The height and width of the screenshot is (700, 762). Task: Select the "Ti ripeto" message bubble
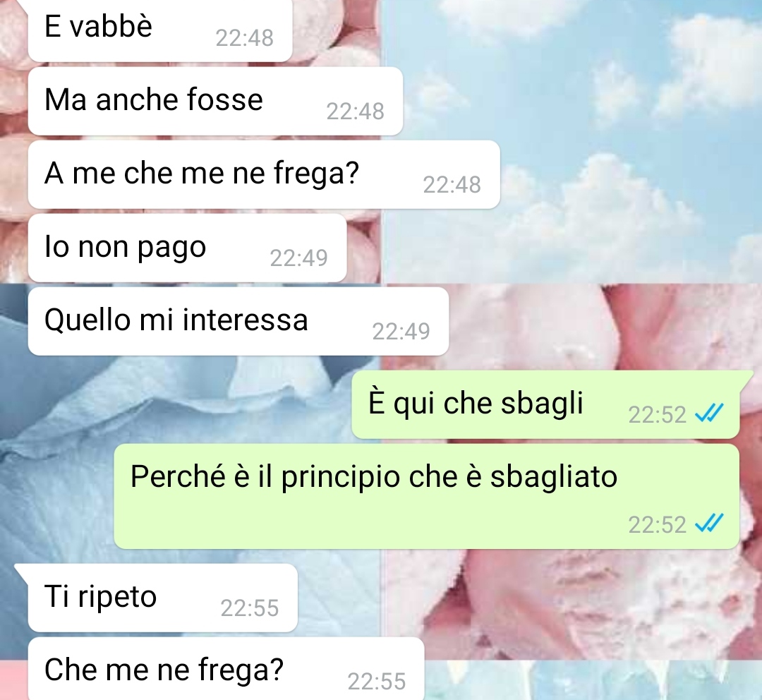tap(163, 598)
